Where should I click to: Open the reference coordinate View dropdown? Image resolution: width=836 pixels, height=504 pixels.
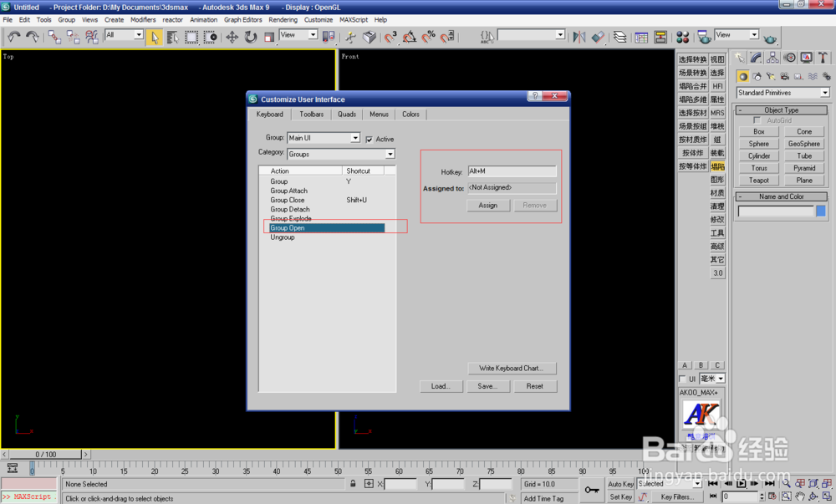[298, 34]
